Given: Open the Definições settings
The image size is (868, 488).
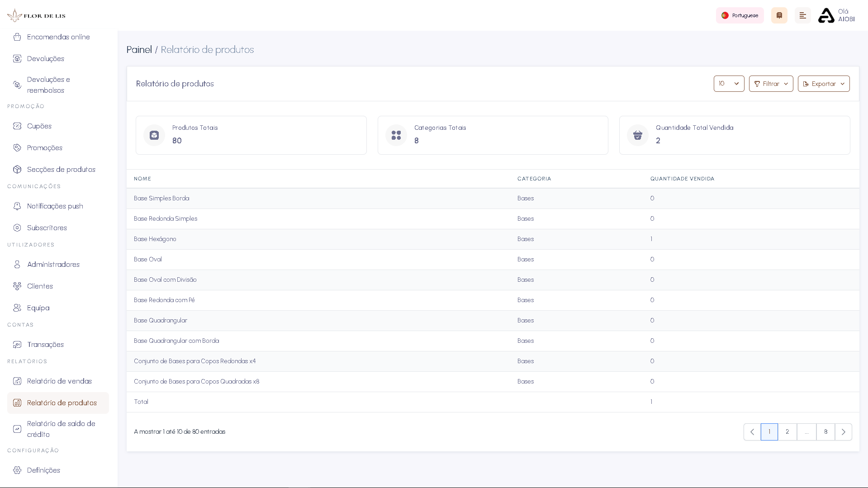Looking at the screenshot, I should pyautogui.click(x=44, y=470).
